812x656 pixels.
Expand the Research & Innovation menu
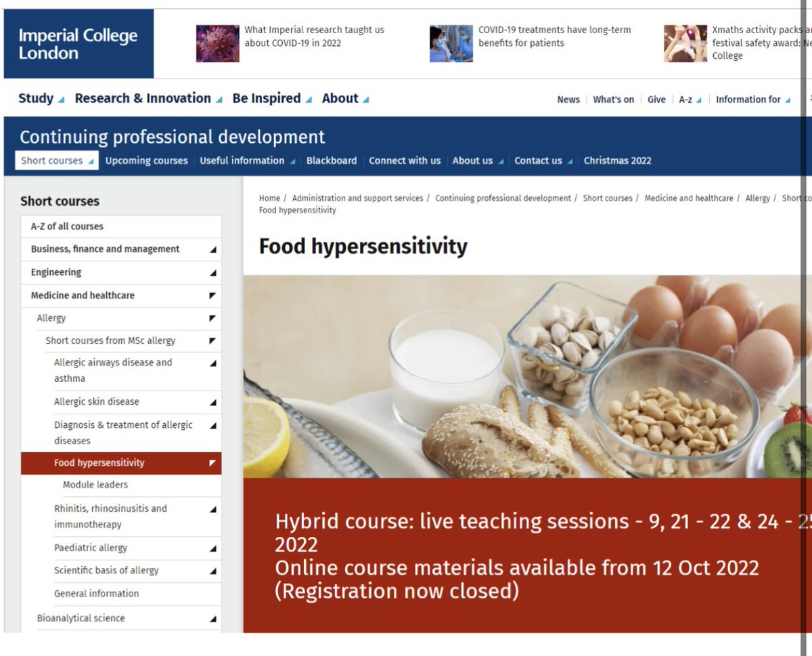(148, 98)
